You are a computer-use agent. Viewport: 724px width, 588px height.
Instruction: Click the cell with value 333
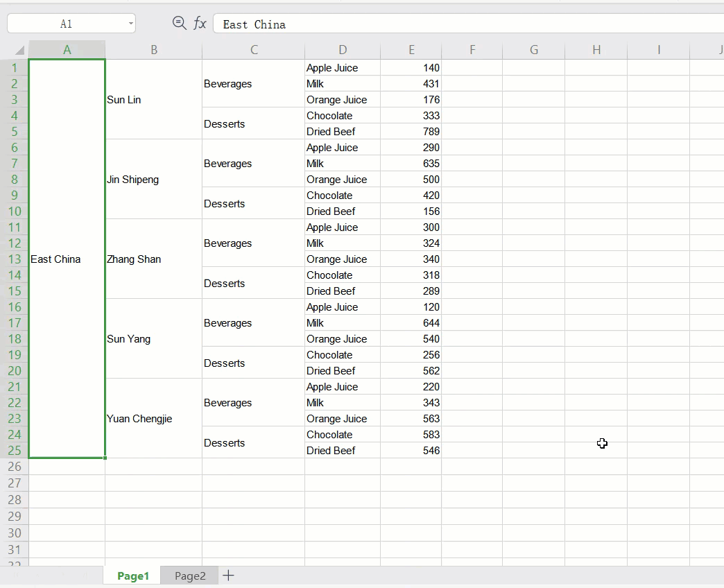click(x=411, y=115)
